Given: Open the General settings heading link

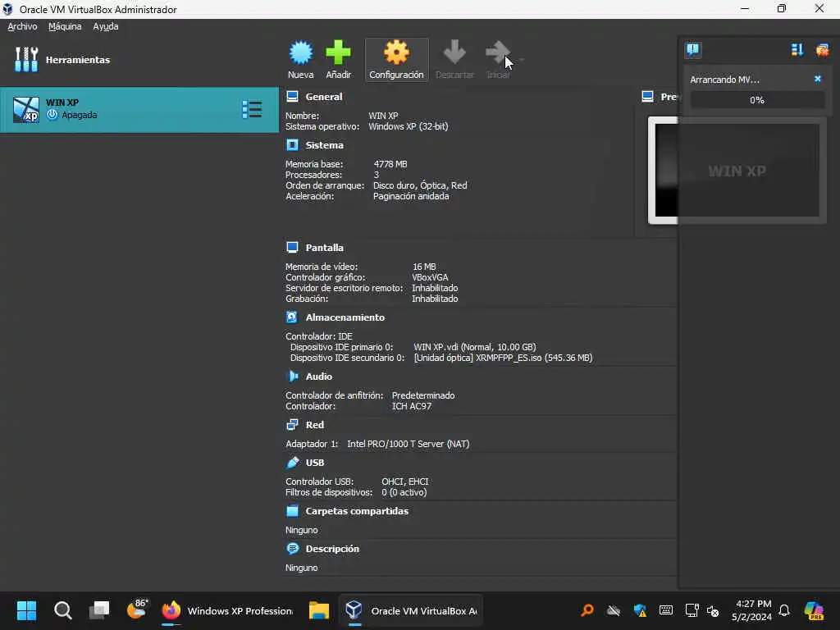Looking at the screenshot, I should click(323, 97).
